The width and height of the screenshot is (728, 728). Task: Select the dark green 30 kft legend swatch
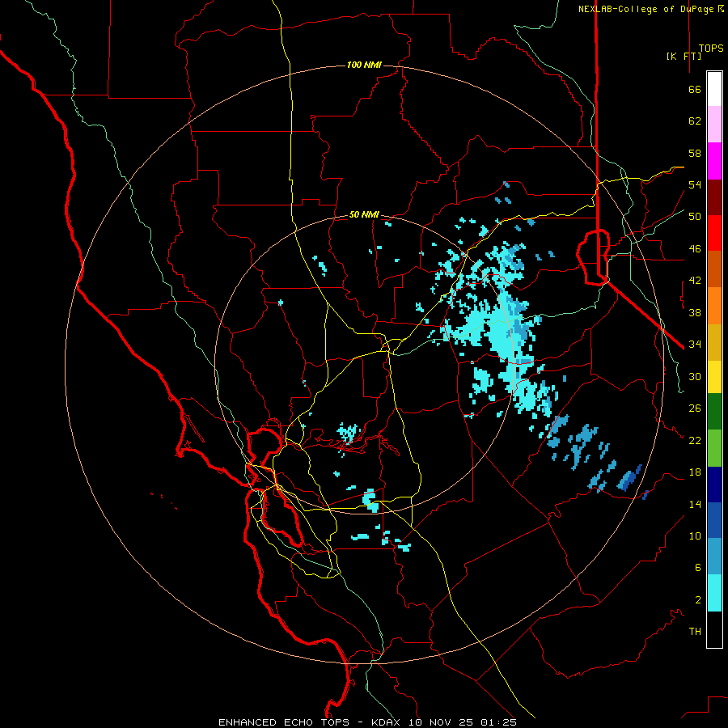pos(714,412)
